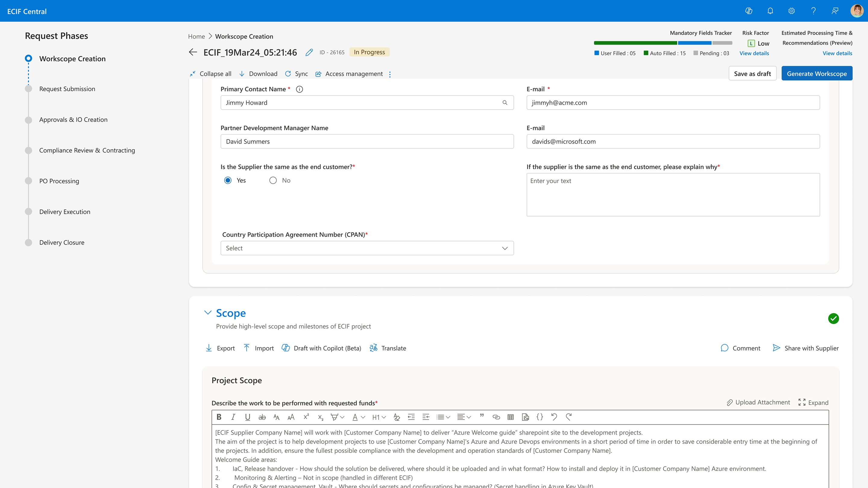Click the Mandatory Fields Tracker progress bar
This screenshot has width=868, height=488.
(663, 43)
